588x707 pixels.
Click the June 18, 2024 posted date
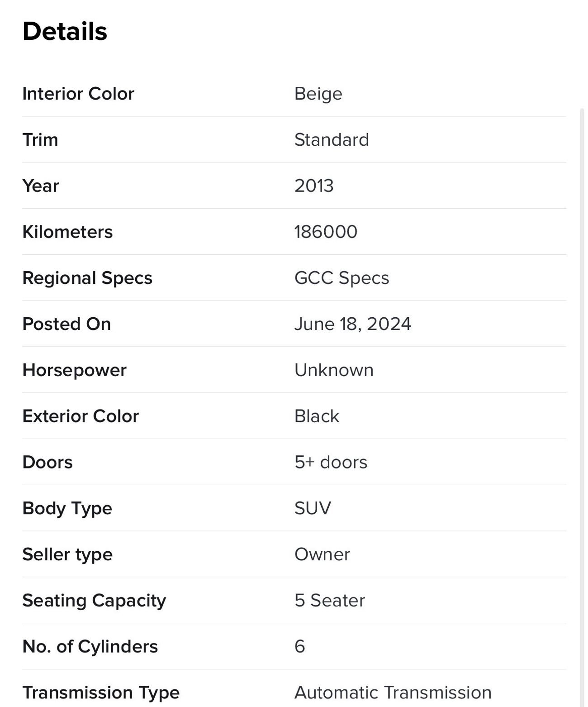coord(352,324)
